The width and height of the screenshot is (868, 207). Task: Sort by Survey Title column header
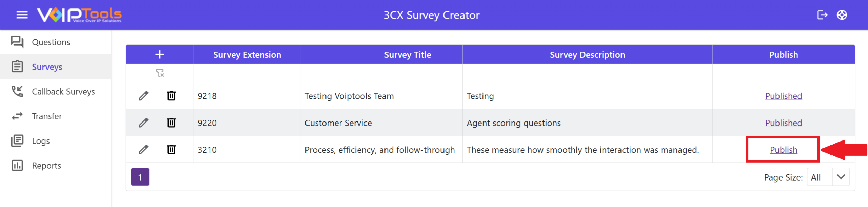click(x=407, y=55)
